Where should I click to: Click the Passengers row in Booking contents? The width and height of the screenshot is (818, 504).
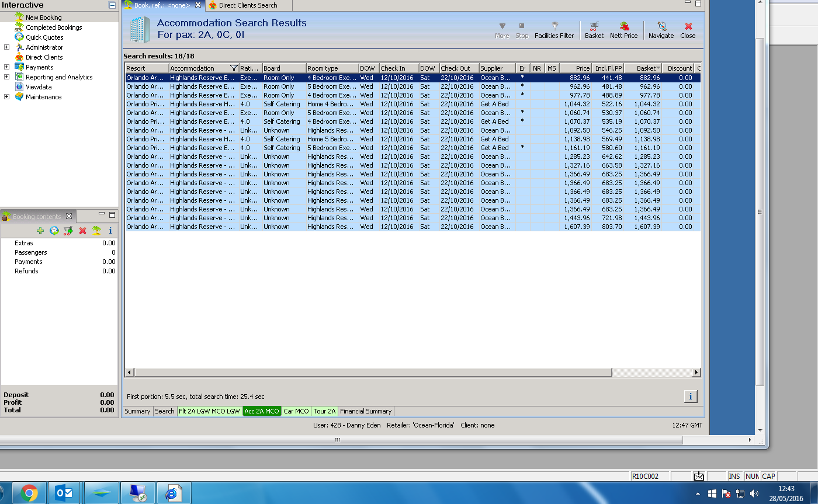pyautogui.click(x=59, y=252)
